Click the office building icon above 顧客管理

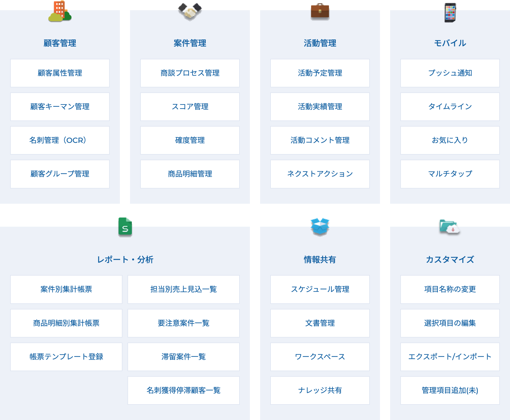point(60,11)
